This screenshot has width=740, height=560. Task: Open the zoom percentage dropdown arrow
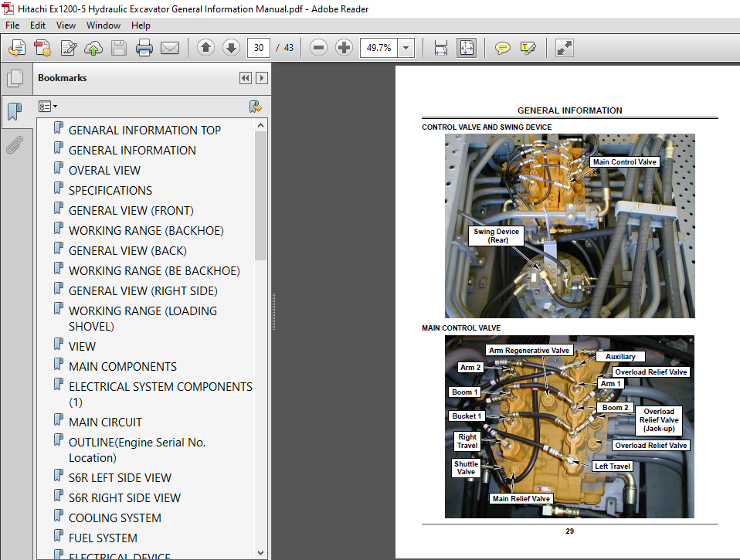point(406,48)
